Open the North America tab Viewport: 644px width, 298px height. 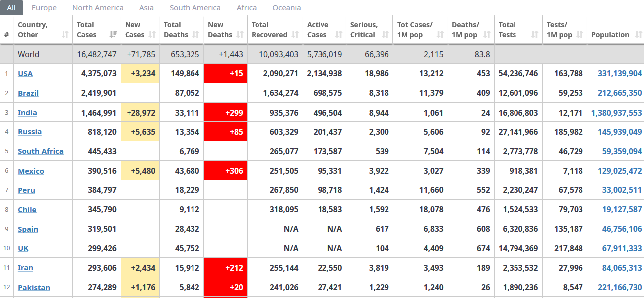(x=98, y=8)
